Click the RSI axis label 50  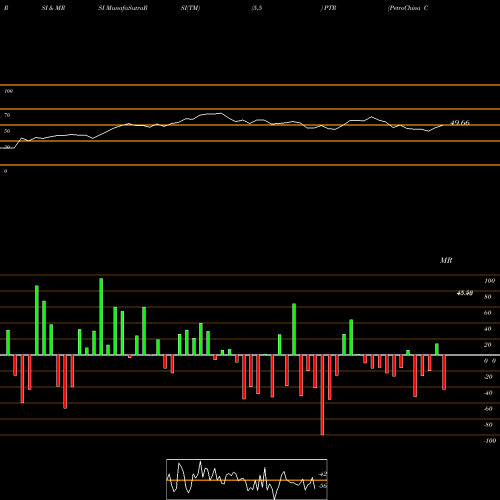7,131
